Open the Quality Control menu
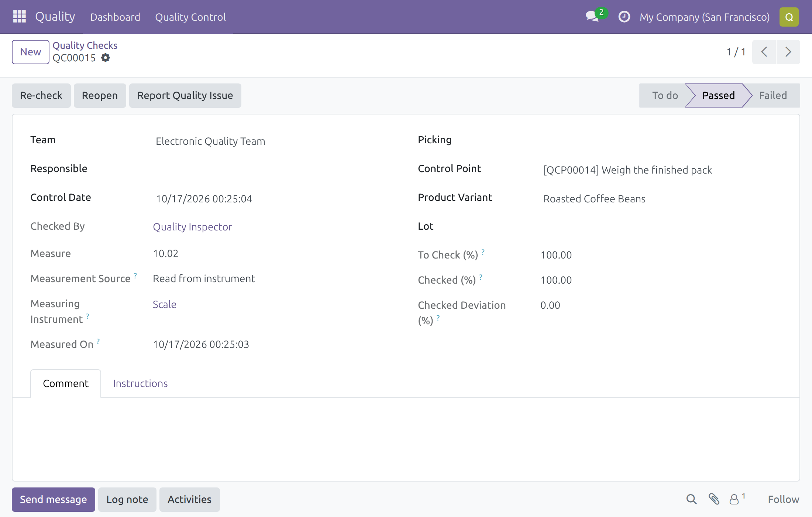 (190, 17)
